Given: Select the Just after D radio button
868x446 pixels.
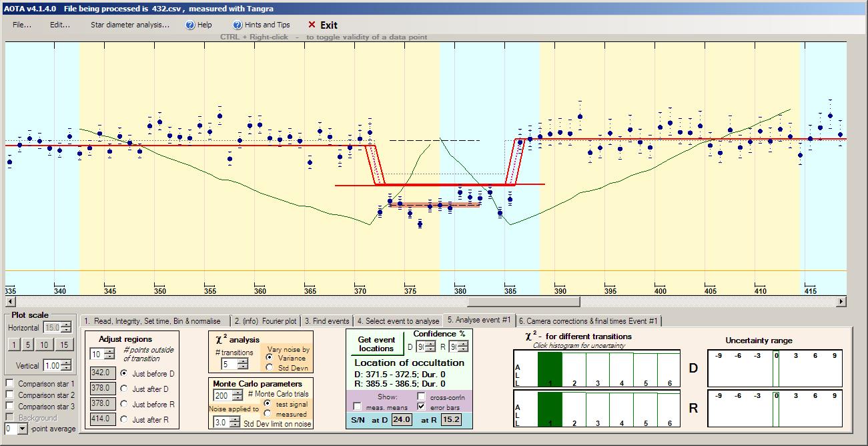Looking at the screenshot, I should (124, 389).
